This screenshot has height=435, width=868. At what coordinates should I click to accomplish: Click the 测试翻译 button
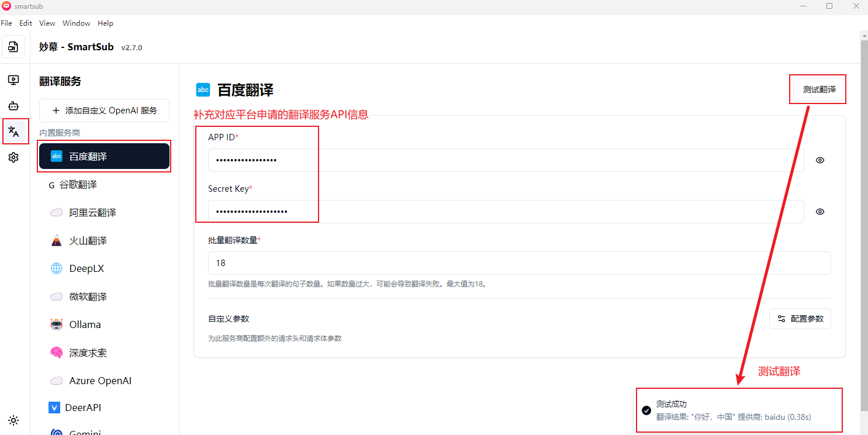pyautogui.click(x=819, y=89)
